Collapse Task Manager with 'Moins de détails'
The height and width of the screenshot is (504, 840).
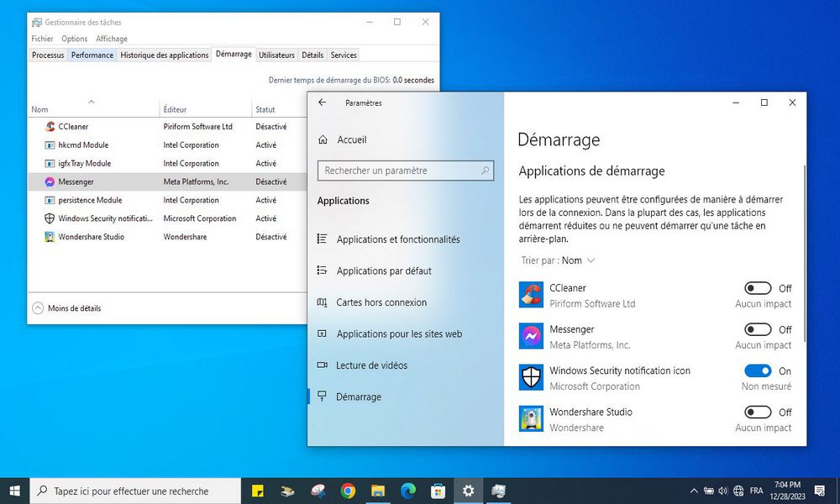pos(66,308)
